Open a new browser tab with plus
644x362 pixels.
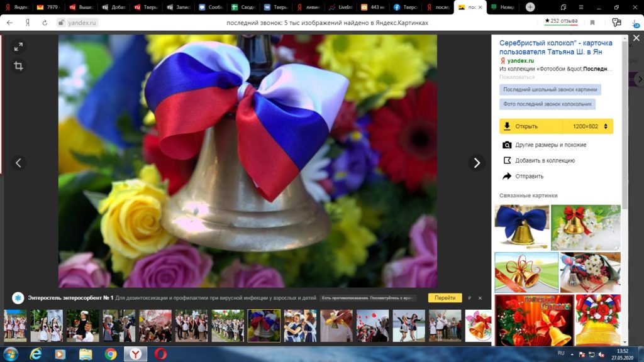coord(530,7)
